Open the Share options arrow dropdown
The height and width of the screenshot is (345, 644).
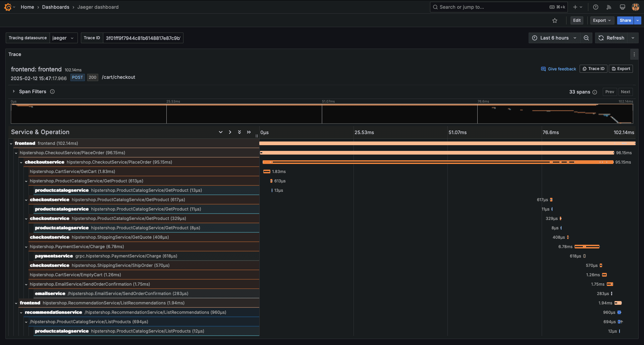(x=638, y=20)
